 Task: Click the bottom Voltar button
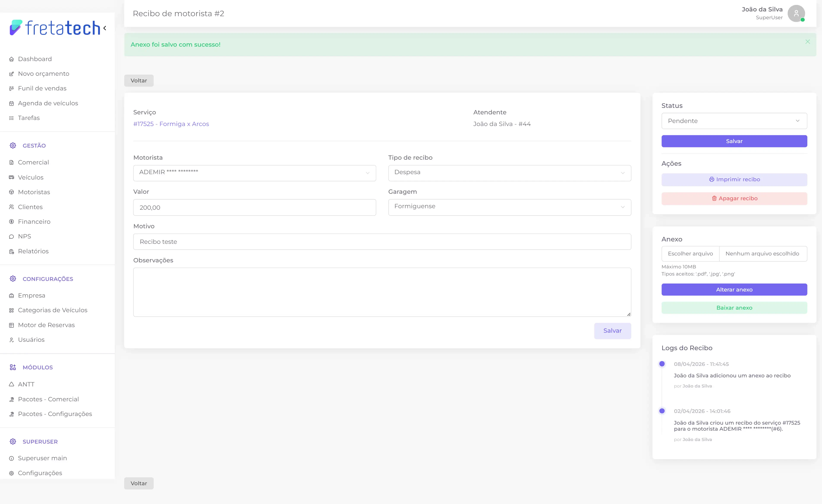point(139,483)
